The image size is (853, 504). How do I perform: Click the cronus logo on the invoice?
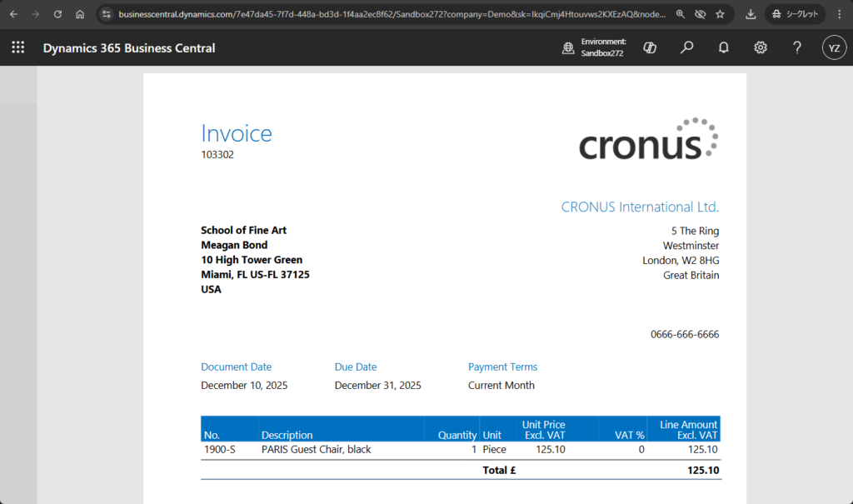pos(648,139)
